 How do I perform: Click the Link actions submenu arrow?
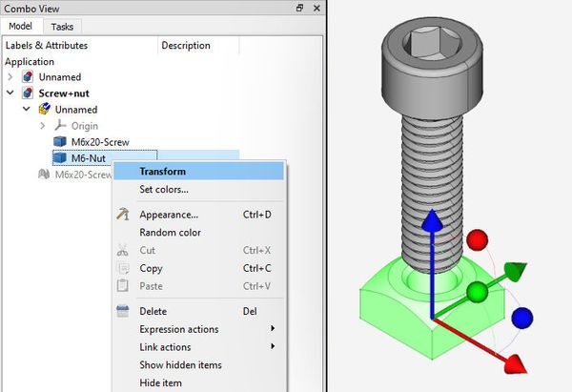tap(272, 346)
